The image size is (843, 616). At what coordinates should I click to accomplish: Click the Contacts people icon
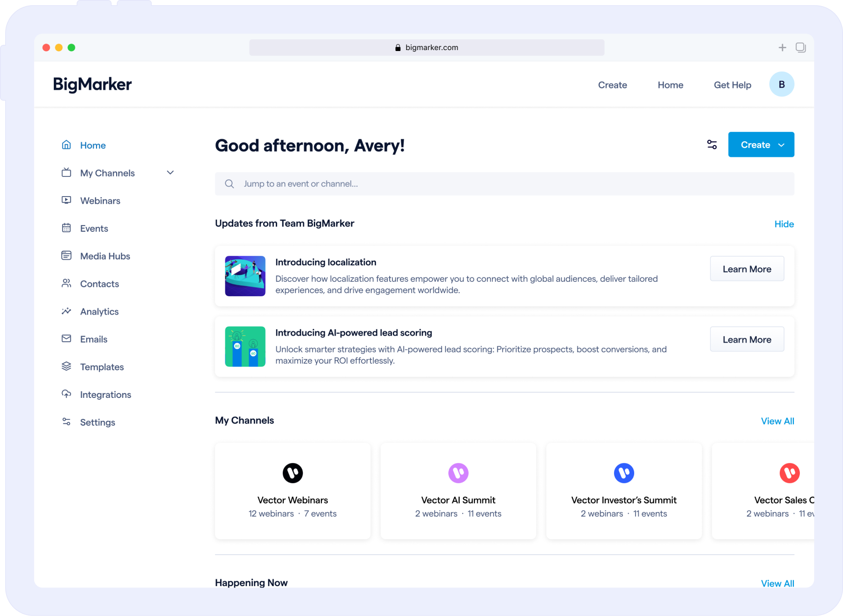(x=67, y=283)
